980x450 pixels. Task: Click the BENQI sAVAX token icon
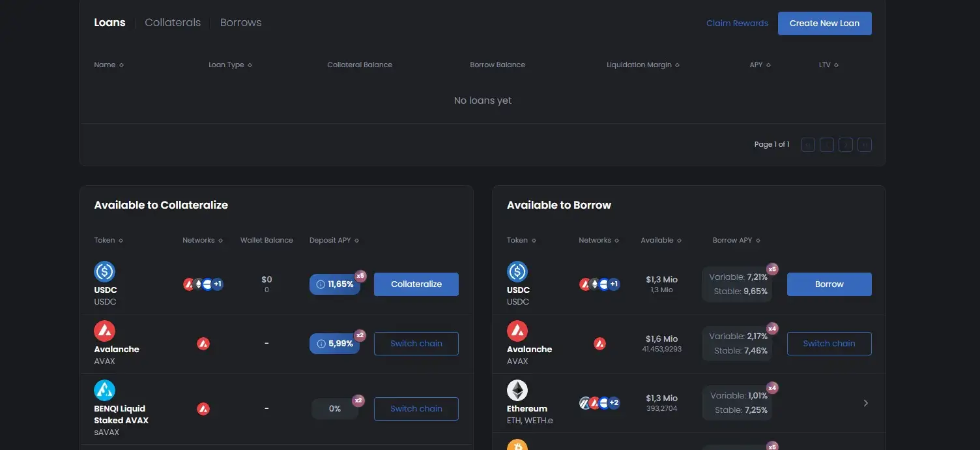(104, 390)
